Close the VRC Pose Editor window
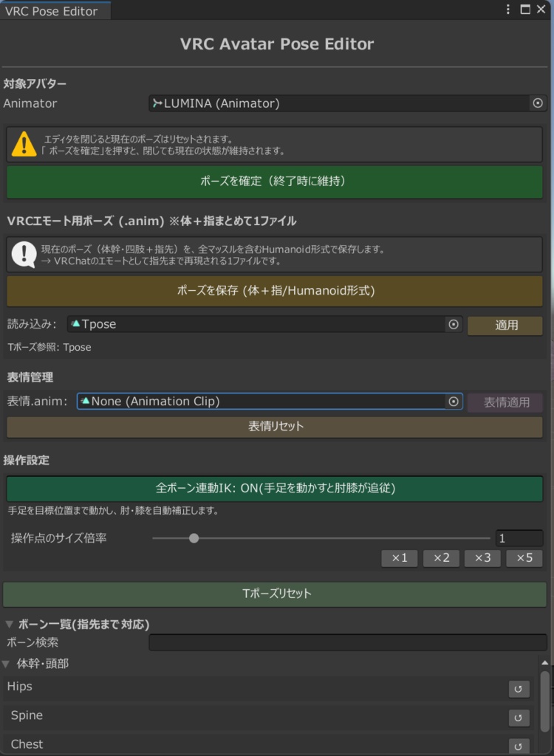 click(541, 10)
